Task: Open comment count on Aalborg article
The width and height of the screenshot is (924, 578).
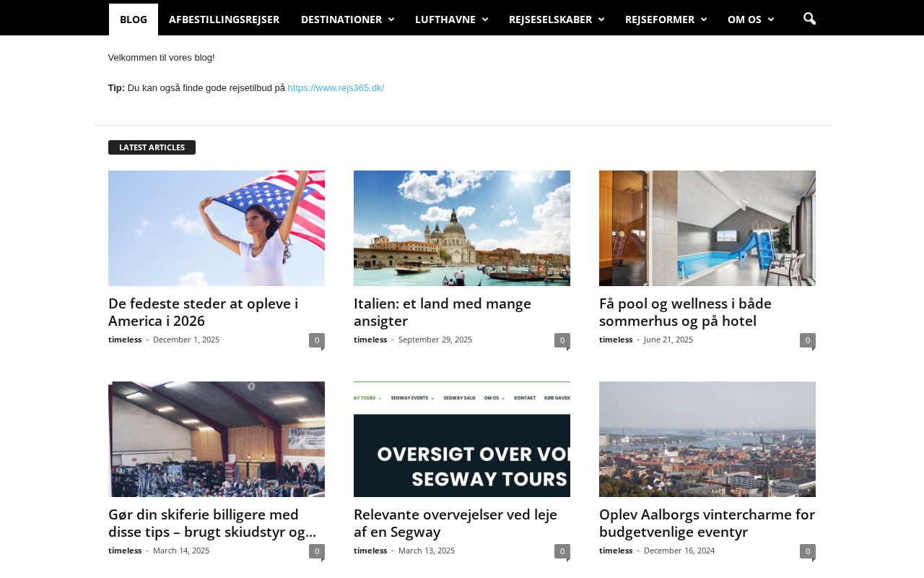Action: point(808,551)
